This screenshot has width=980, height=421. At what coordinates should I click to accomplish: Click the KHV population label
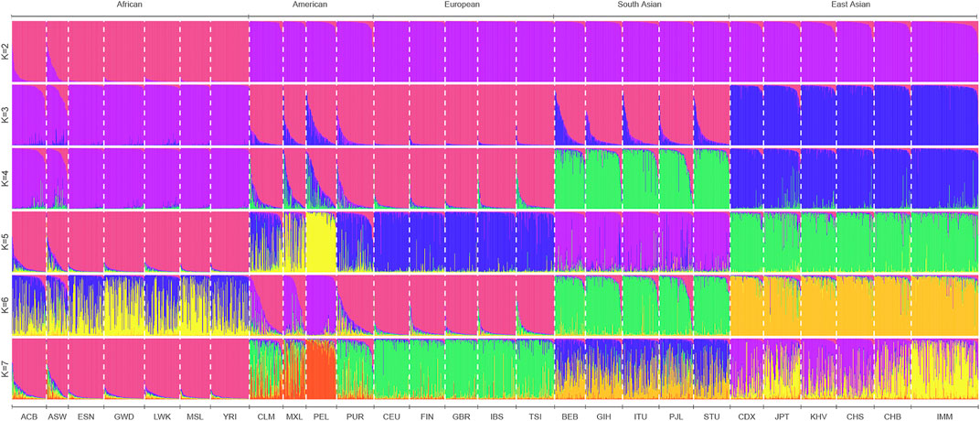click(x=818, y=416)
